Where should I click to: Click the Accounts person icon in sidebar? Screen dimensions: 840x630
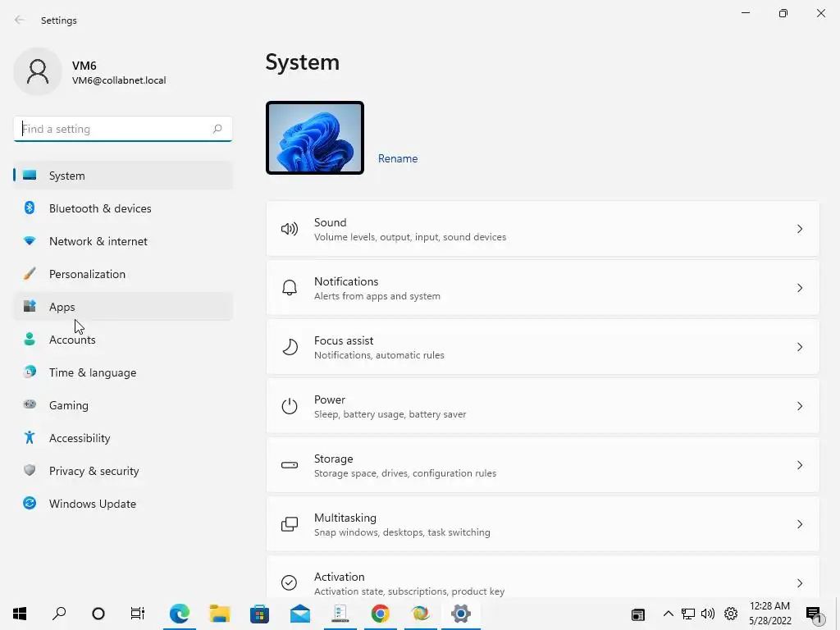[x=30, y=339]
